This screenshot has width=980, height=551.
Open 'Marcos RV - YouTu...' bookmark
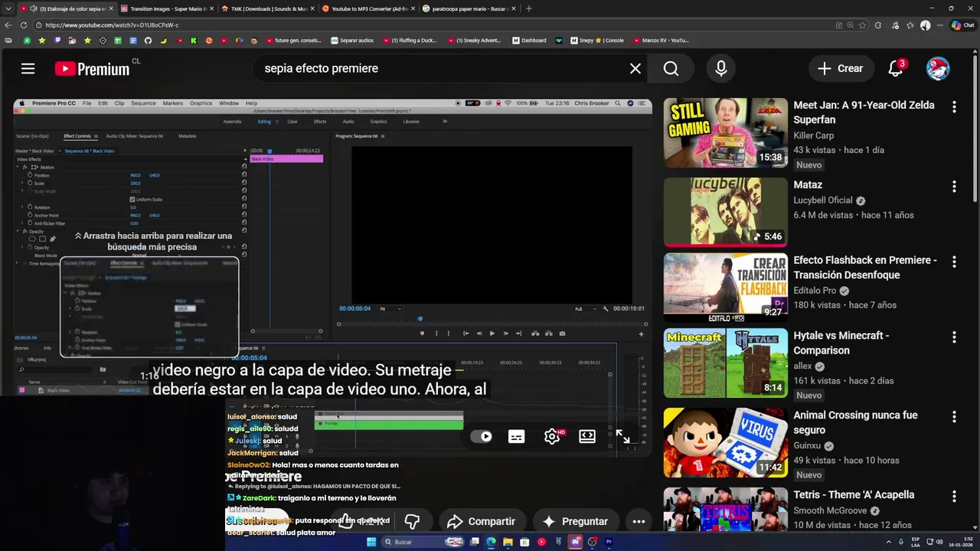[x=661, y=41]
